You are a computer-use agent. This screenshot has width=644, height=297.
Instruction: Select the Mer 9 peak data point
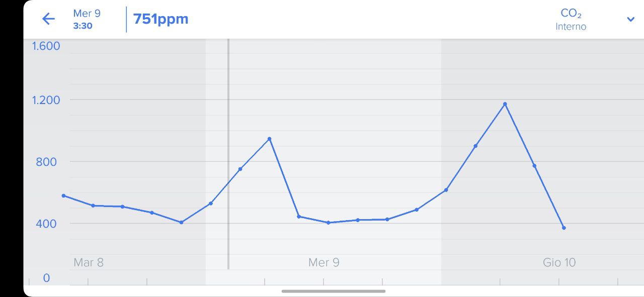click(269, 139)
